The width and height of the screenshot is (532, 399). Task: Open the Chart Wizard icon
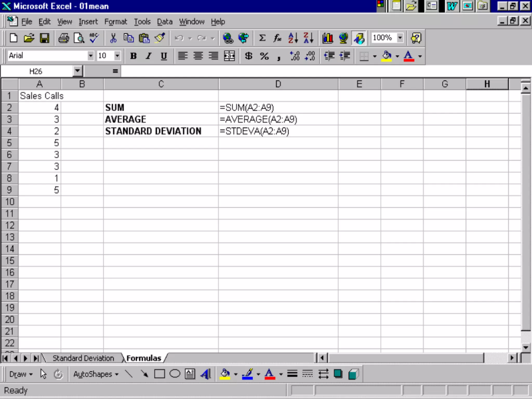328,38
